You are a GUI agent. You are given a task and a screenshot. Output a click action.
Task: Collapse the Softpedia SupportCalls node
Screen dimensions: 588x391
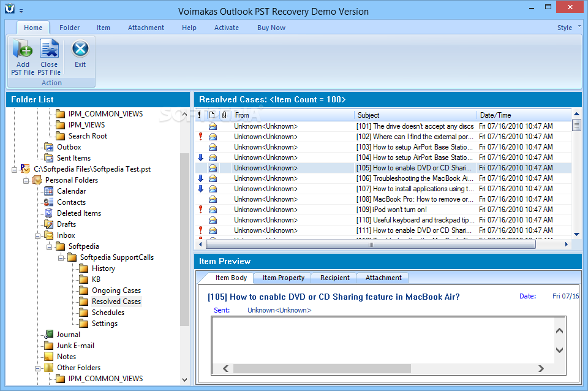[61, 258]
